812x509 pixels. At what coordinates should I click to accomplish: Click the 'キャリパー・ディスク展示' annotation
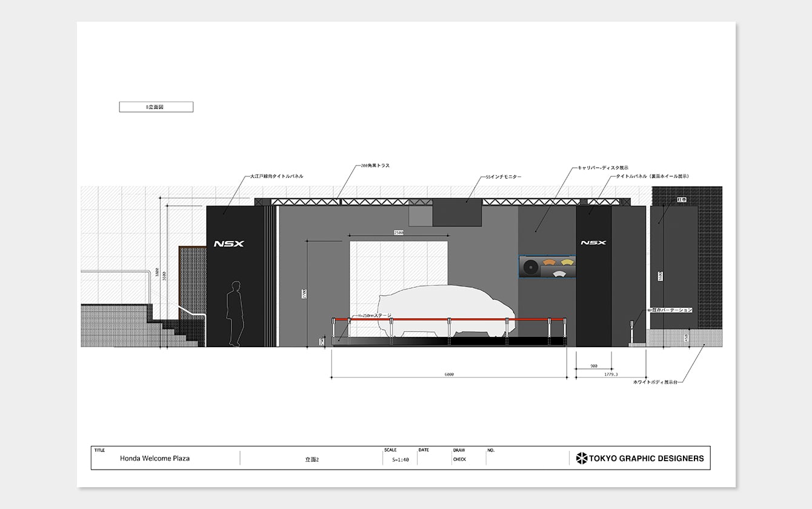coord(603,167)
